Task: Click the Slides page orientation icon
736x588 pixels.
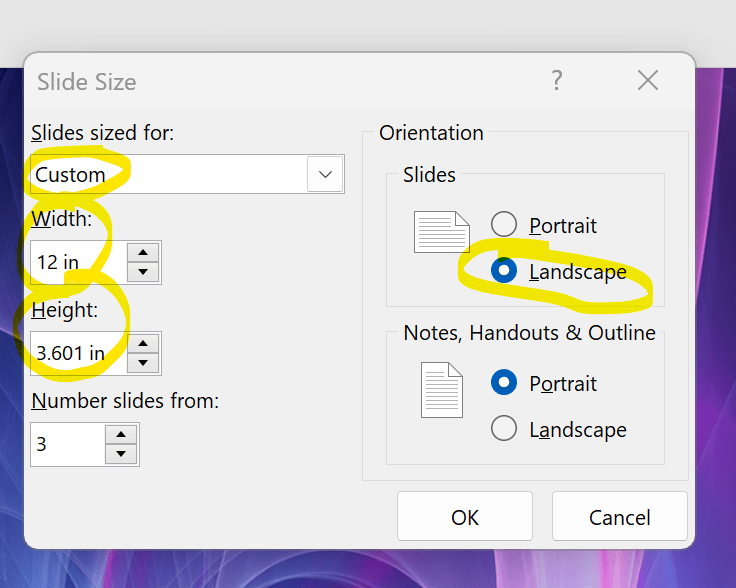Action: click(441, 232)
